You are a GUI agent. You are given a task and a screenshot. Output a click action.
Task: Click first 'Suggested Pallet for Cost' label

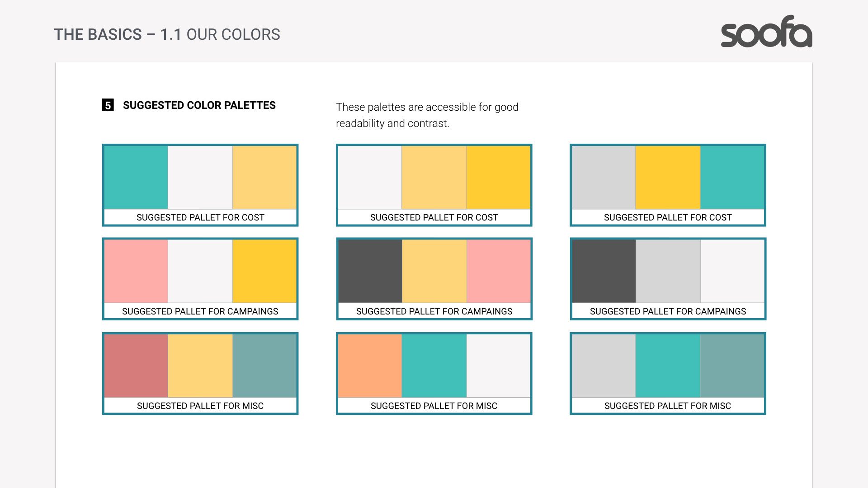200,217
